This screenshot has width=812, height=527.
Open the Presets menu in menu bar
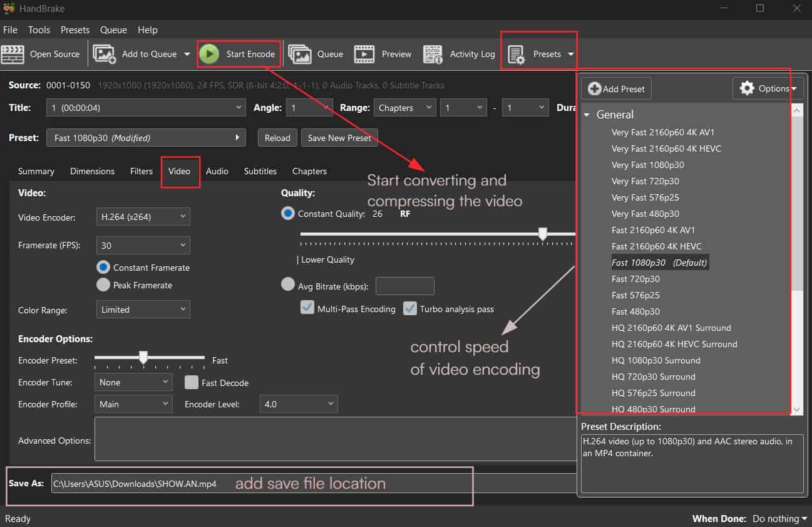point(75,29)
